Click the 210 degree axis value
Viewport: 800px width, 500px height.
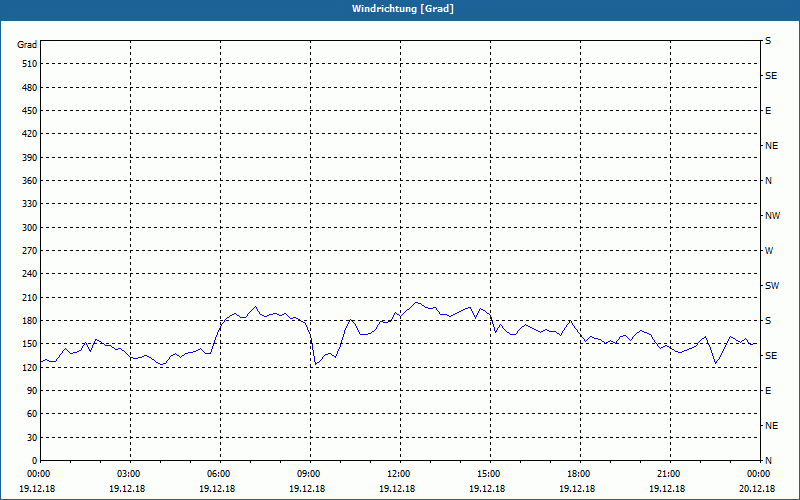pos(30,297)
